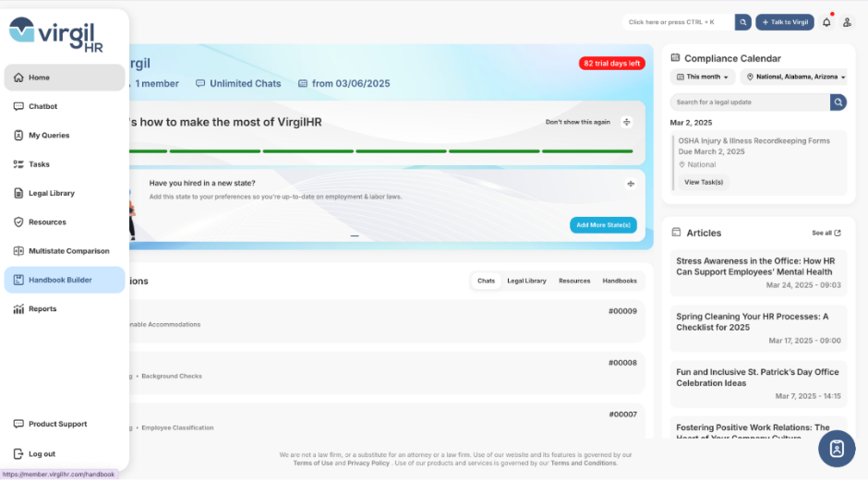This screenshot has width=868, height=480.
Task: Click the Home house icon in sidebar
Action: [18, 78]
